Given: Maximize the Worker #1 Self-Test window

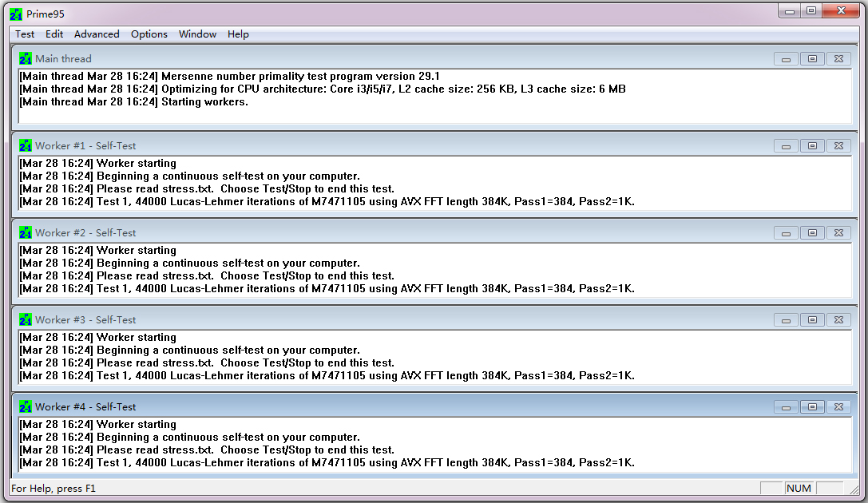Looking at the screenshot, I should tap(812, 146).
